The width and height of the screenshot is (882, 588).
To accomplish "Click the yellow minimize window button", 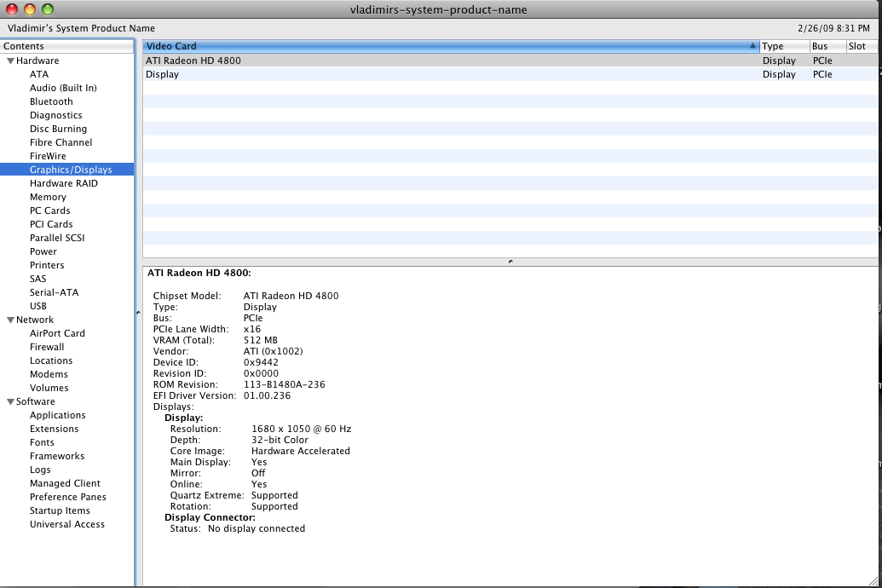I will [x=29, y=9].
